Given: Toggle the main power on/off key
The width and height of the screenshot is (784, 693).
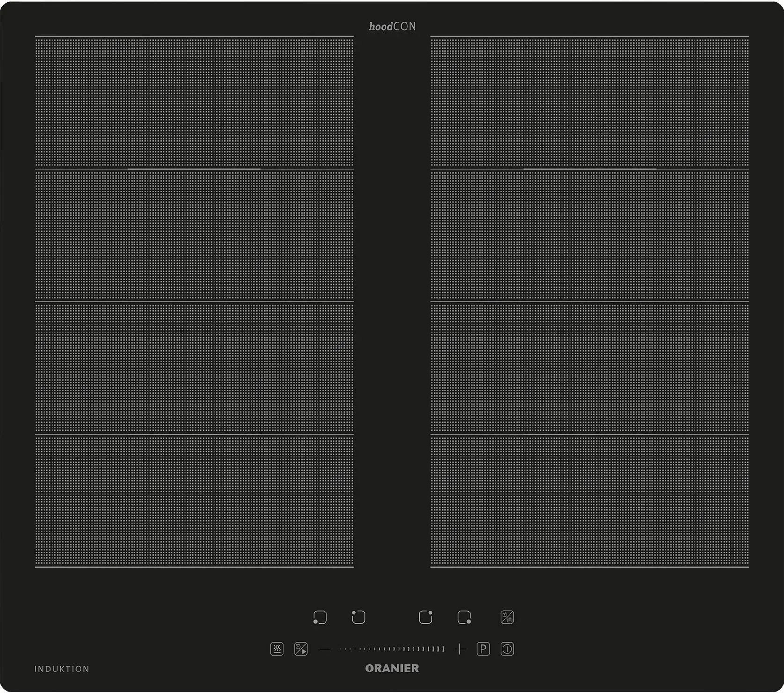Looking at the screenshot, I should point(507,649).
